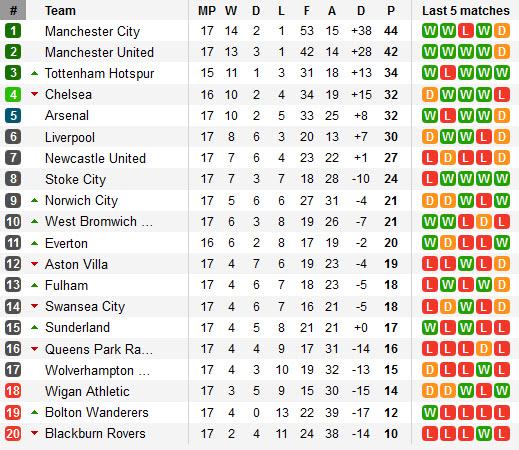This screenshot has height=450, width=519.
Task: Click Bolton Wanderers' green up arrow
Action: coord(34,412)
